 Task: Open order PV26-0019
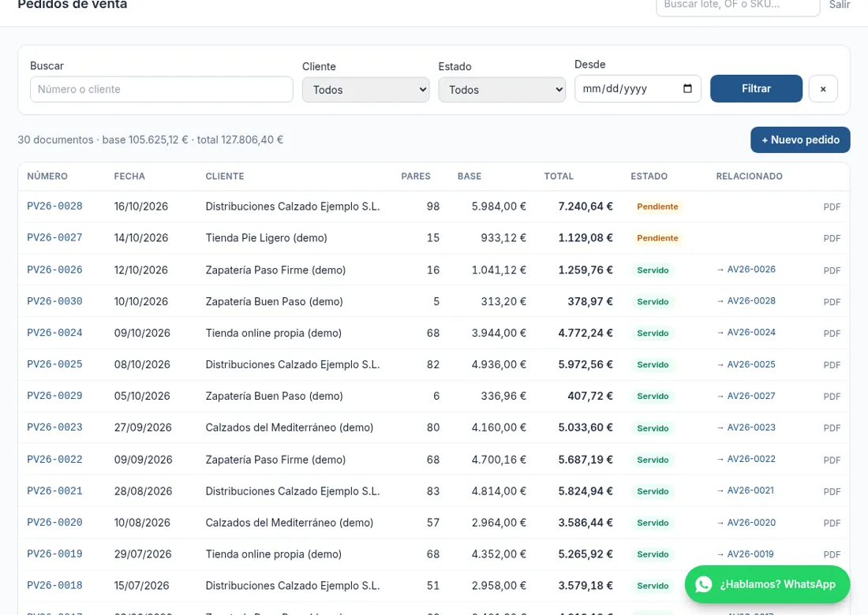click(54, 554)
